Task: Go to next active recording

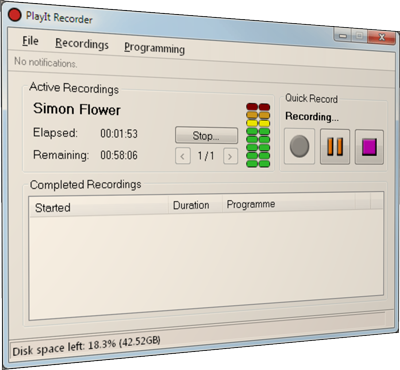Action: pyautogui.click(x=230, y=156)
